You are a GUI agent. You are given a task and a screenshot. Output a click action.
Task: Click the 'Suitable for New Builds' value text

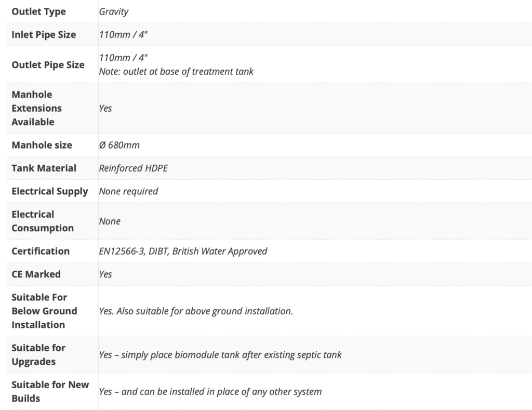(210, 391)
